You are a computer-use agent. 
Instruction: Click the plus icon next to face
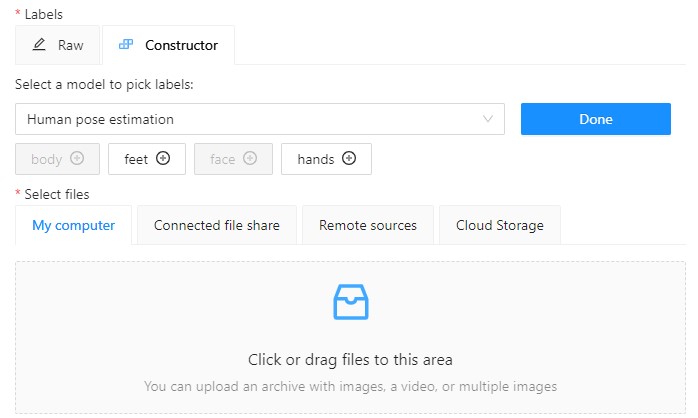tap(250, 158)
